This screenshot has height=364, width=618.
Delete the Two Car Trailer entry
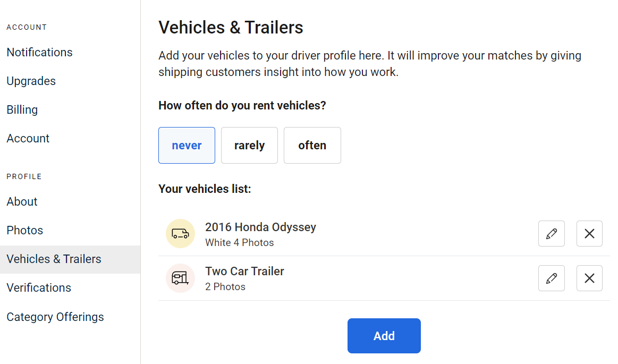tap(589, 278)
